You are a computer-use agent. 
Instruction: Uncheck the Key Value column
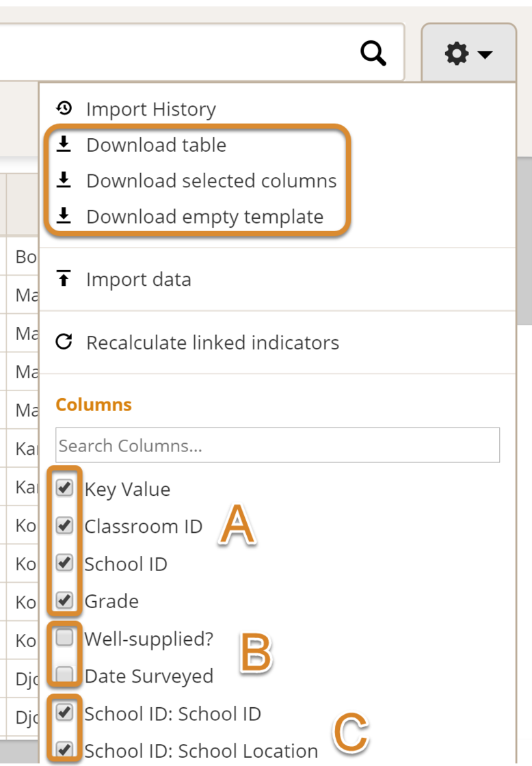click(x=65, y=488)
